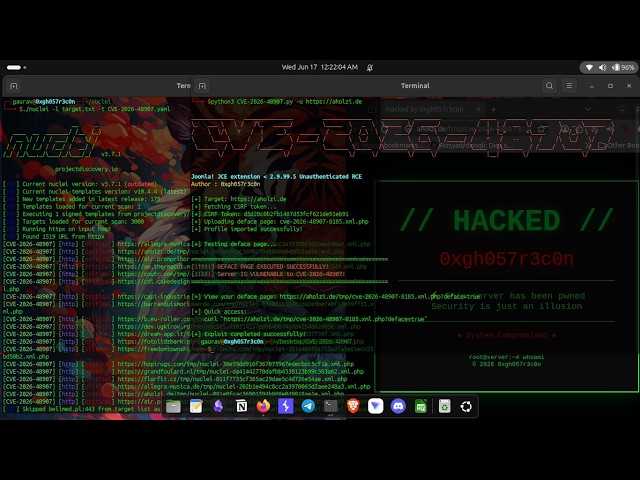Open the Other Bookmarks folder in browser

coord(619,145)
